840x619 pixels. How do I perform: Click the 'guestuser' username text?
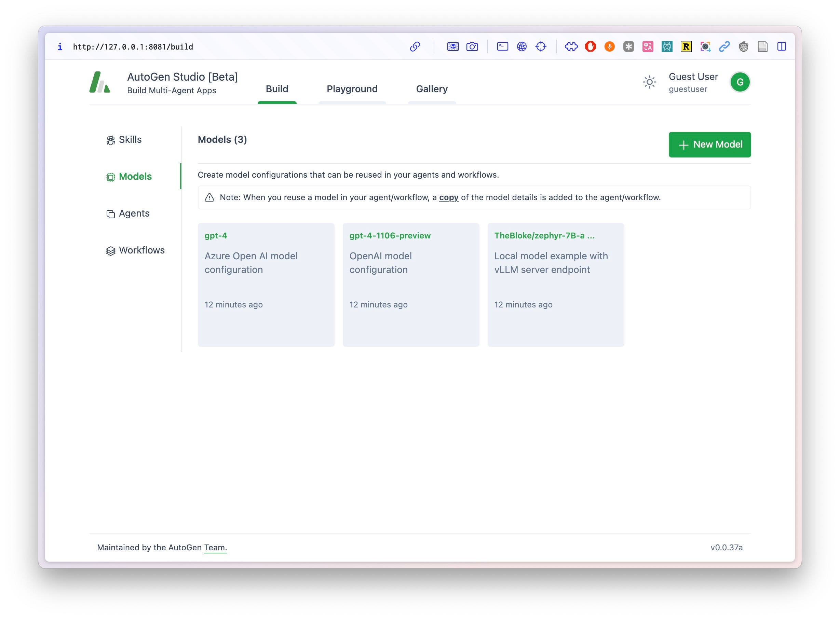click(x=688, y=89)
